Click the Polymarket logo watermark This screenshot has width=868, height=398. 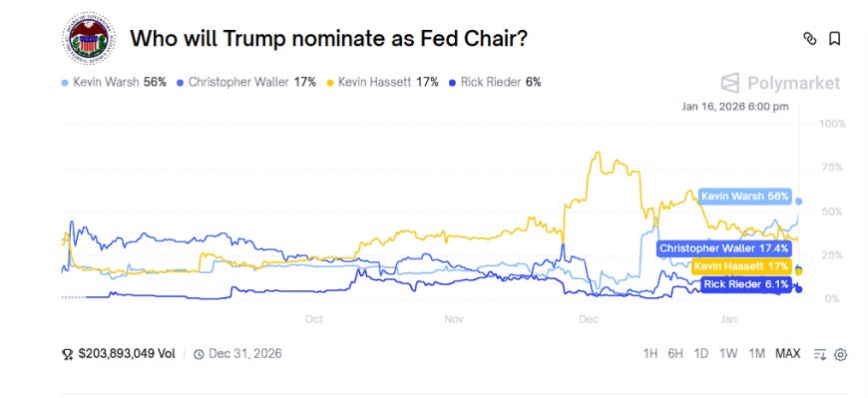[x=780, y=83]
